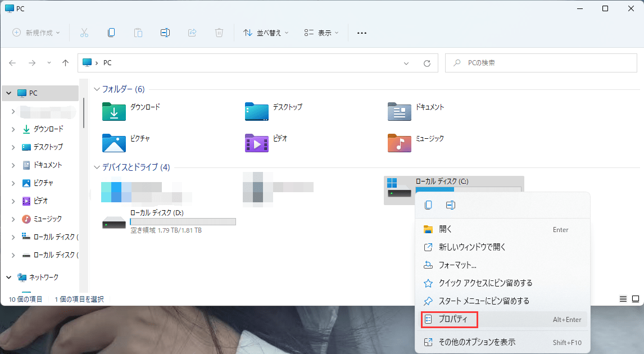Switch to large icons view in the status bar
The height and width of the screenshot is (354, 644).
click(x=634, y=299)
